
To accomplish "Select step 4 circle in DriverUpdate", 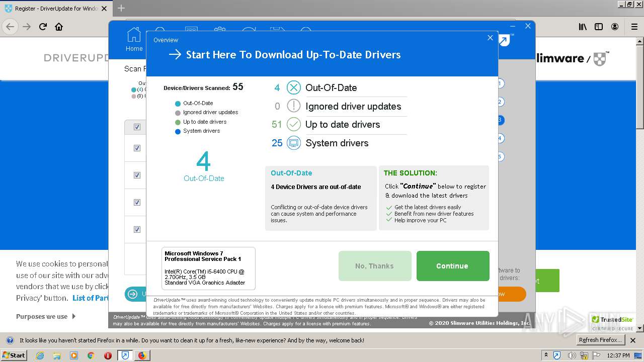I will tap(500, 138).
